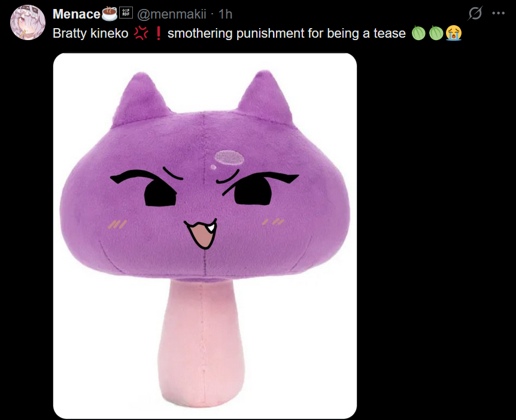Click the first green melon emoji
Viewport: 516px width, 420px height.
coord(418,34)
